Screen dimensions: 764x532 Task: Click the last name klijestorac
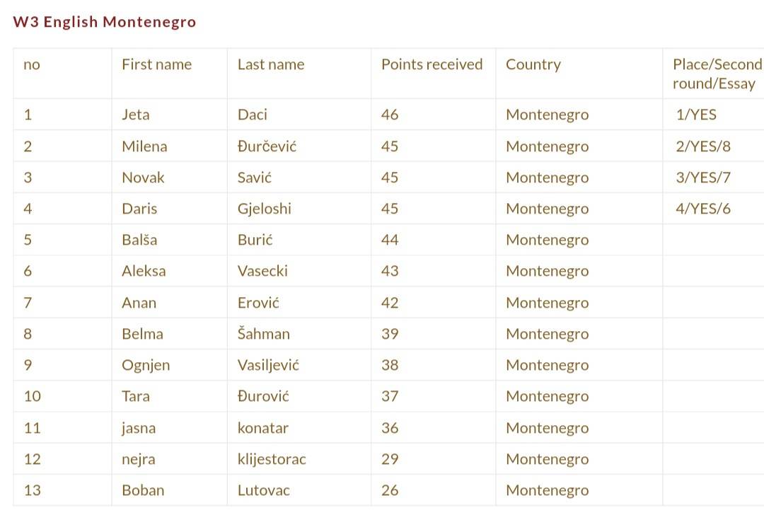272,459
